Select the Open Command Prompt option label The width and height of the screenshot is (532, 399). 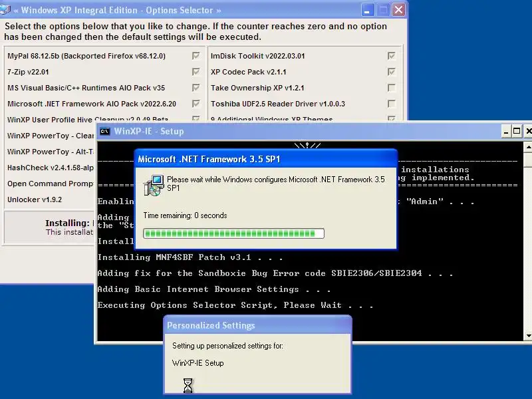tap(51, 184)
